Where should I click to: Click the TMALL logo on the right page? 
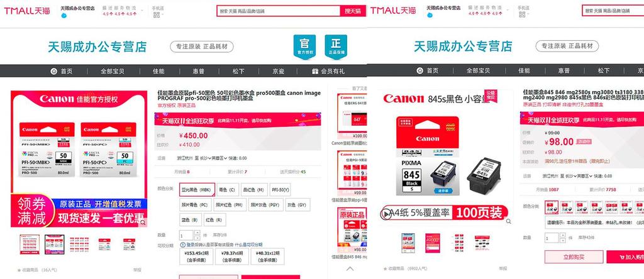click(392, 11)
